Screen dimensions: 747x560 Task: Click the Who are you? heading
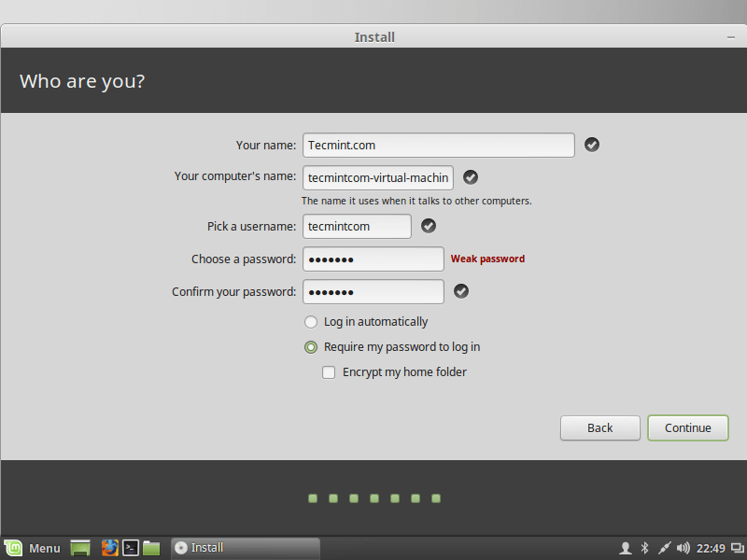coord(82,81)
